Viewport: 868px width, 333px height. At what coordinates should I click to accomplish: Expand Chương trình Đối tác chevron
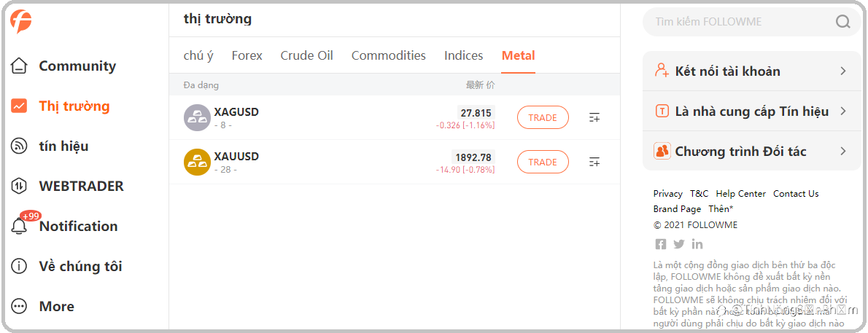pos(842,152)
